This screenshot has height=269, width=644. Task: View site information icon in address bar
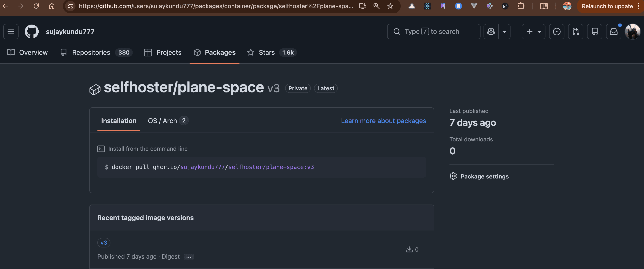71,6
